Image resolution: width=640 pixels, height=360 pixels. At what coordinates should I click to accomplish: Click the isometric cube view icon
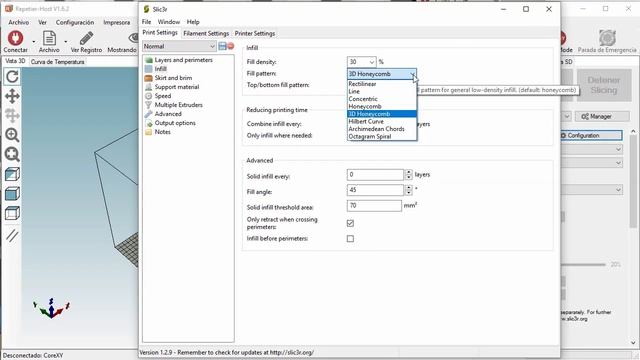(x=12, y=174)
